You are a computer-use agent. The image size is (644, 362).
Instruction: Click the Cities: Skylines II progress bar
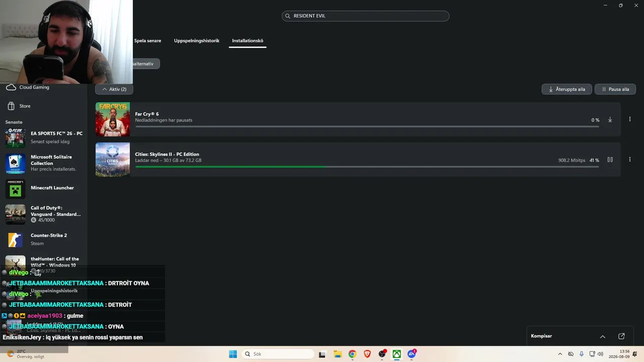click(367, 167)
